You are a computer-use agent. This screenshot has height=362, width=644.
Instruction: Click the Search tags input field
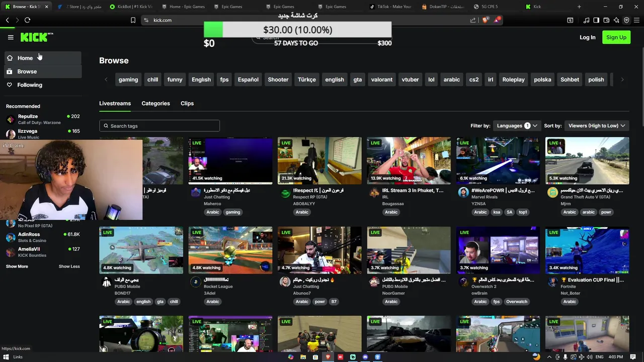[159, 126]
